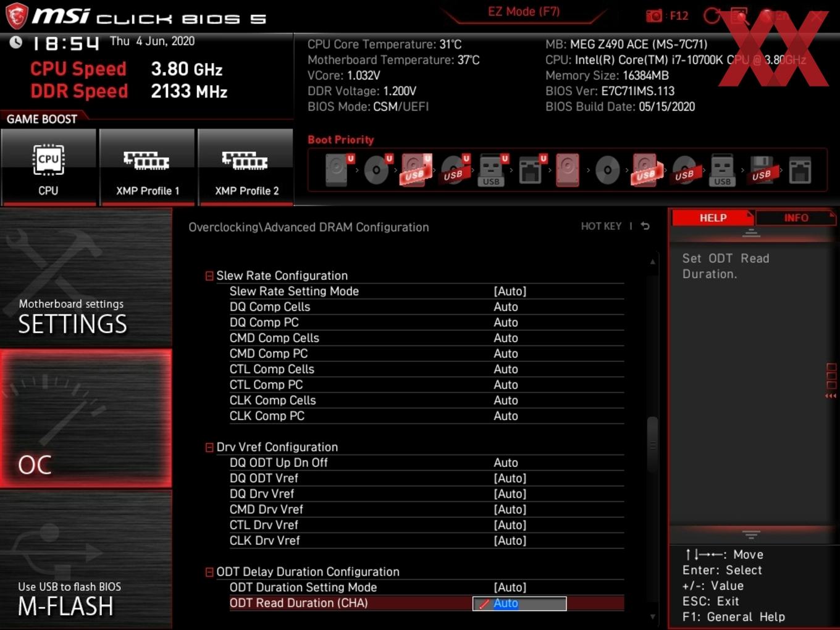Collapse the Slew Rate Configuration section
Screen dimensions: 840x630
[x=209, y=275]
